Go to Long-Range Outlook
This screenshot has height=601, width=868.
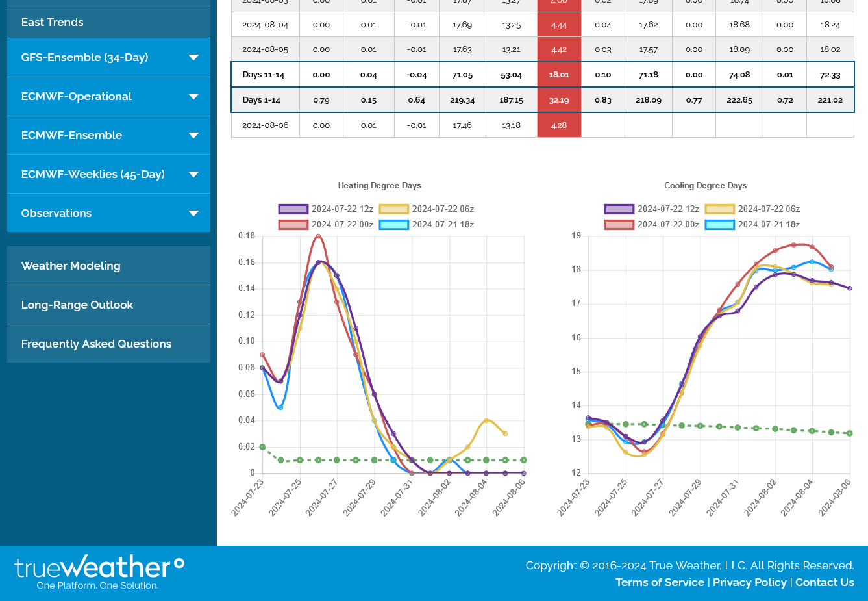[x=77, y=305]
